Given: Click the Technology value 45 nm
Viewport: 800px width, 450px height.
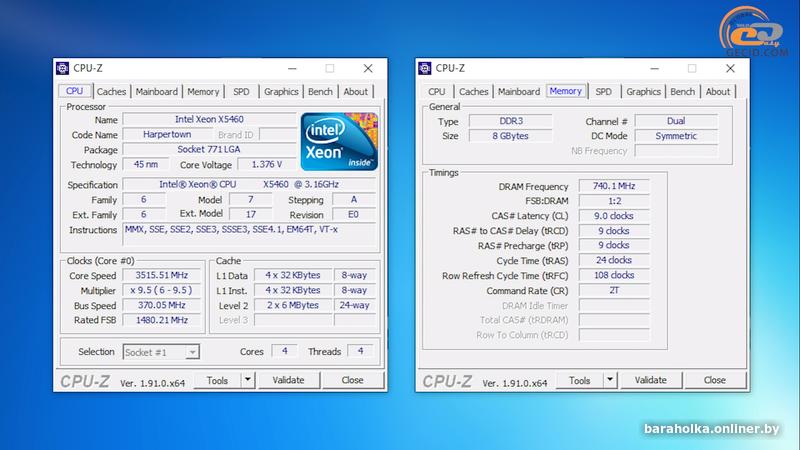Looking at the screenshot, I should click(146, 164).
